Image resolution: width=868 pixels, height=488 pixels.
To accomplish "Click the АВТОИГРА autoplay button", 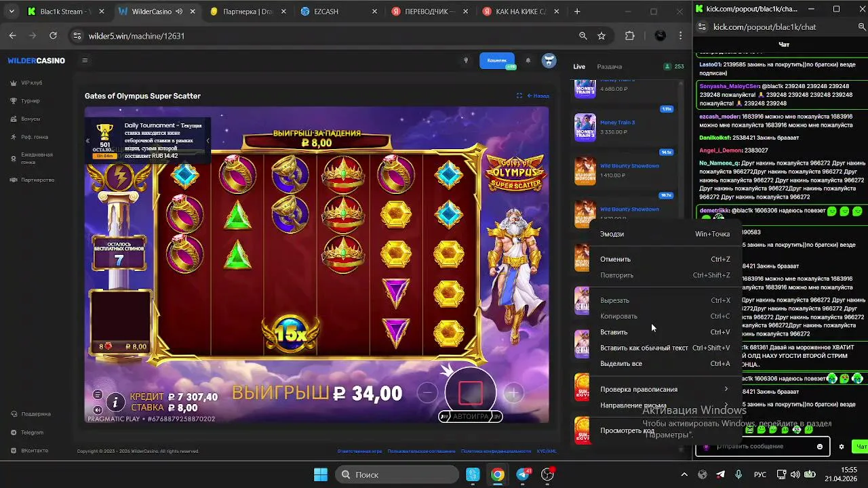I will tap(471, 416).
